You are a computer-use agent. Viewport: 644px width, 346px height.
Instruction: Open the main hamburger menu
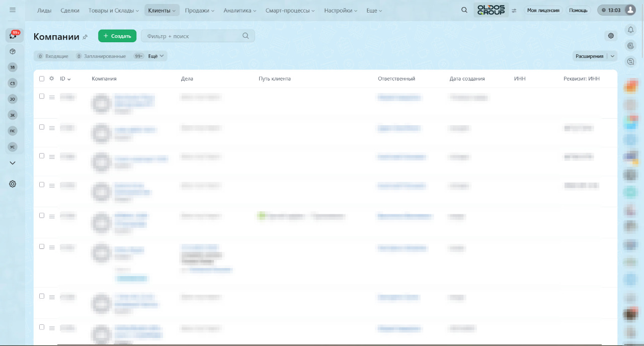(x=13, y=10)
